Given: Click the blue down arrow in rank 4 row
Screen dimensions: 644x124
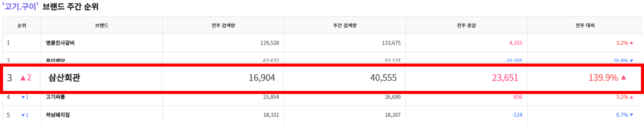Looking at the screenshot, I should coord(23,97).
